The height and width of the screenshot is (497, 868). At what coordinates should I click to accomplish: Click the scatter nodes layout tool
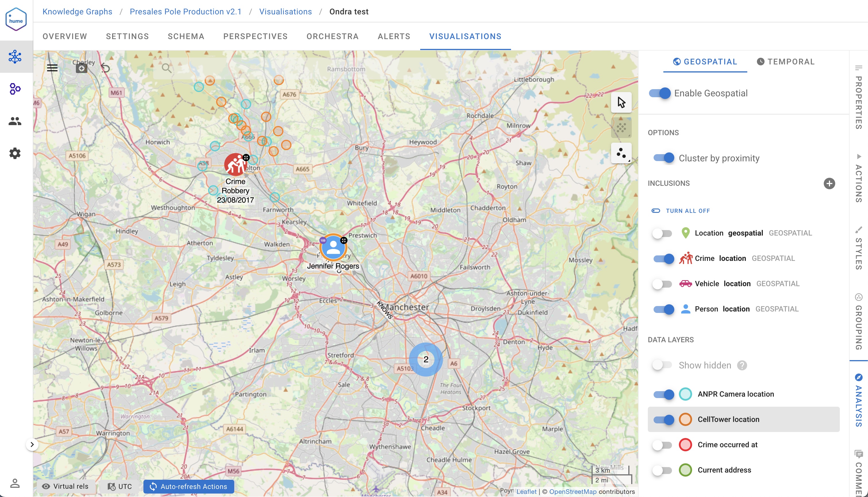click(x=621, y=153)
